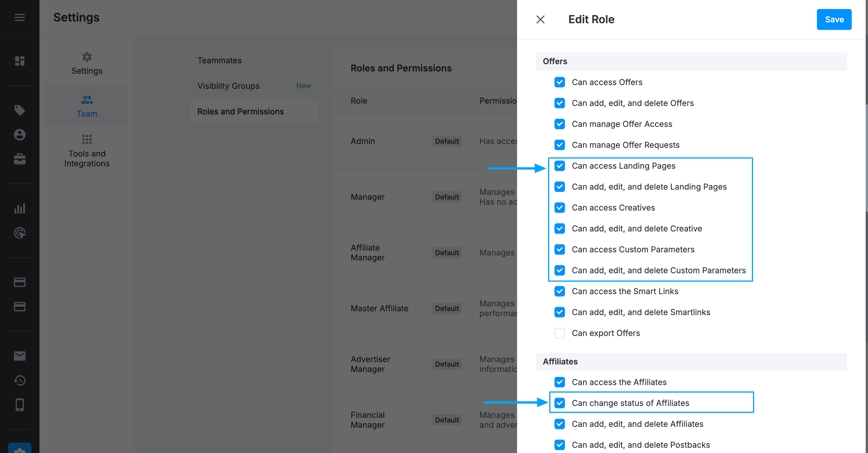Uncheck Can access Offers
This screenshot has height=453, width=868.
[x=560, y=82]
